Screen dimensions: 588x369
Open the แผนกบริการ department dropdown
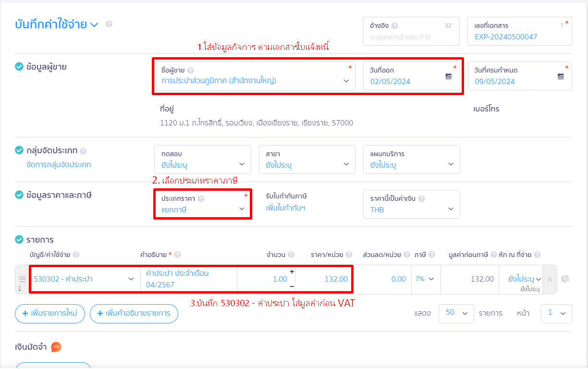tap(412, 159)
